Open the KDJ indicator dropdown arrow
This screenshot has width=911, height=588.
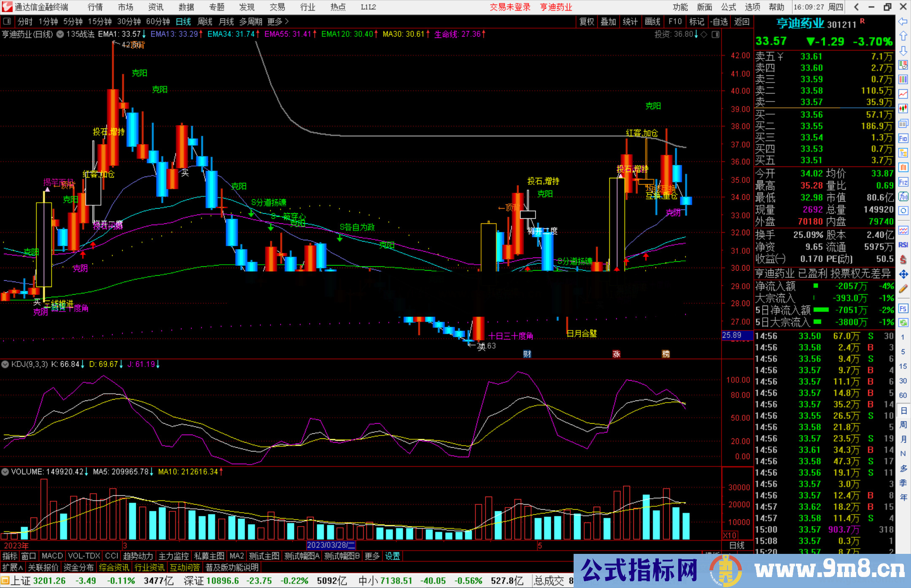5,364
